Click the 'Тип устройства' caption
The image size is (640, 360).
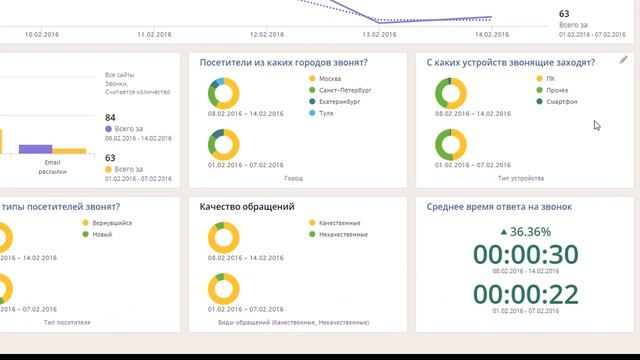(x=520, y=178)
